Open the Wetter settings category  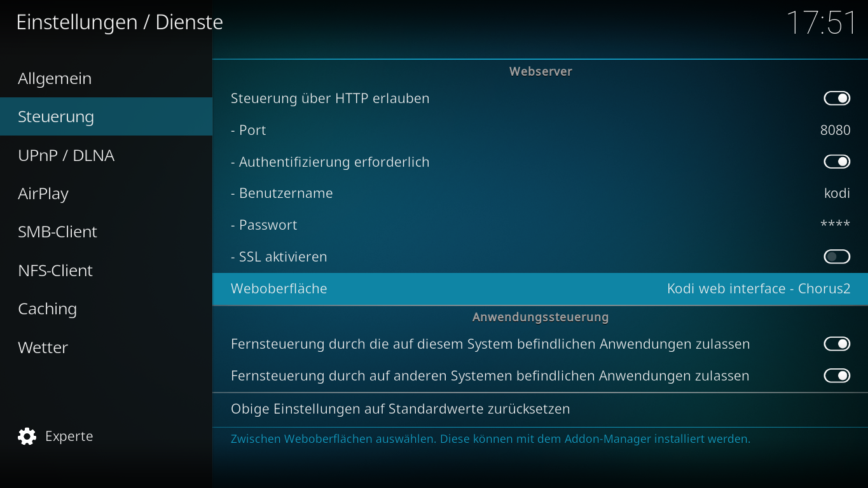point(106,347)
